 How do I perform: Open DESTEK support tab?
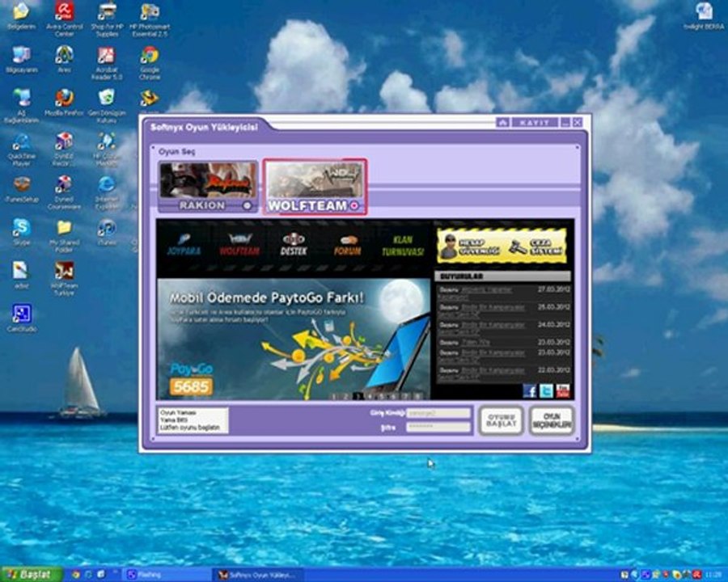point(294,245)
